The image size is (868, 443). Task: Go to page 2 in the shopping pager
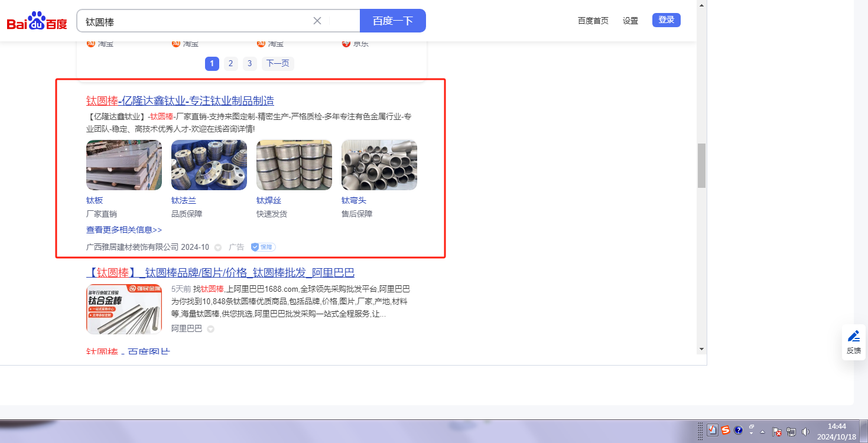click(x=231, y=64)
